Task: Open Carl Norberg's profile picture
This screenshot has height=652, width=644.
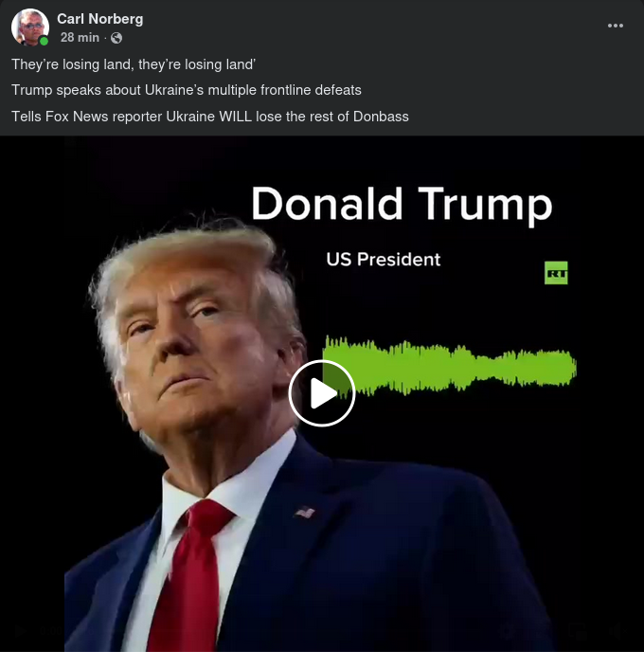Action: click(30, 27)
